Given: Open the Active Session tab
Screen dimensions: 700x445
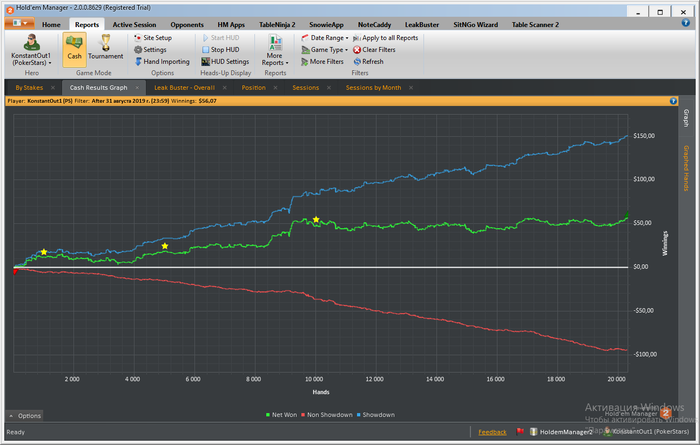Looking at the screenshot, I should pos(134,25).
